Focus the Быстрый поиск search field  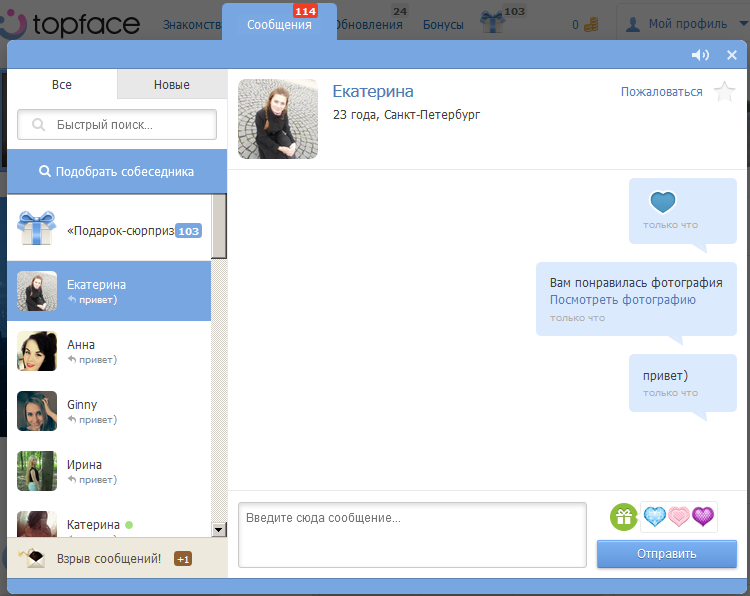[x=117, y=124]
